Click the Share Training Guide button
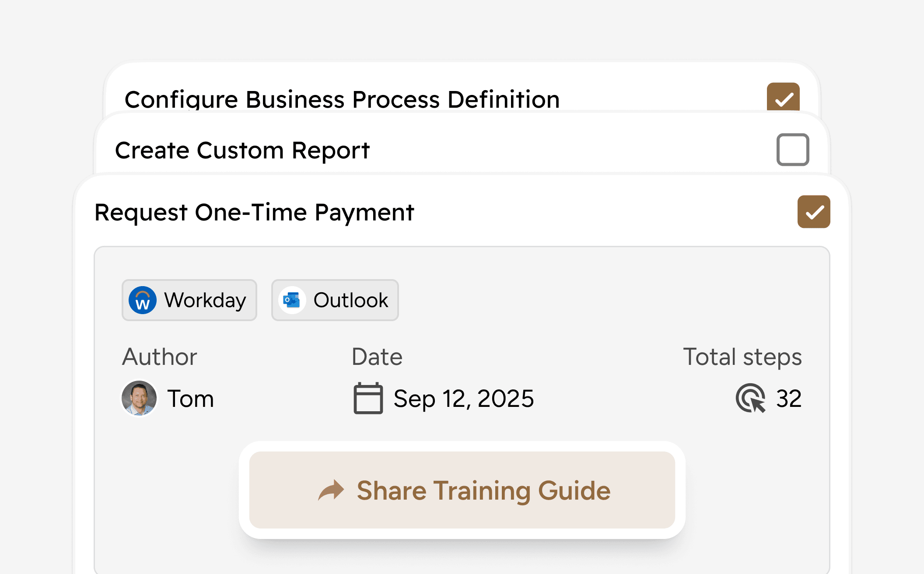 tap(462, 490)
